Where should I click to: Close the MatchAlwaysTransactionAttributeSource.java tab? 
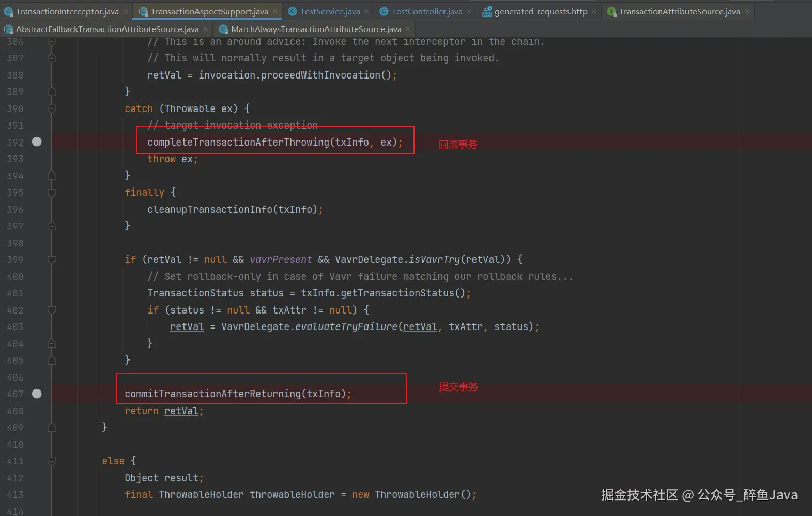pyautogui.click(x=408, y=29)
